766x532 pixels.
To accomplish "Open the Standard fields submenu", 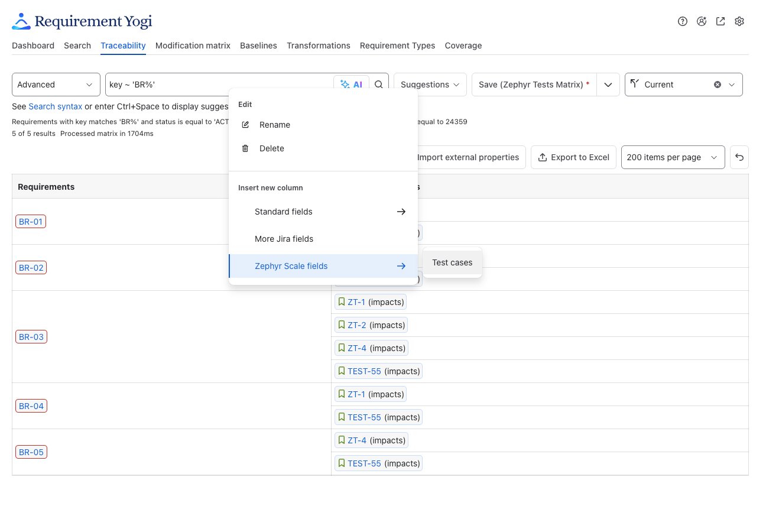I will [x=323, y=212].
